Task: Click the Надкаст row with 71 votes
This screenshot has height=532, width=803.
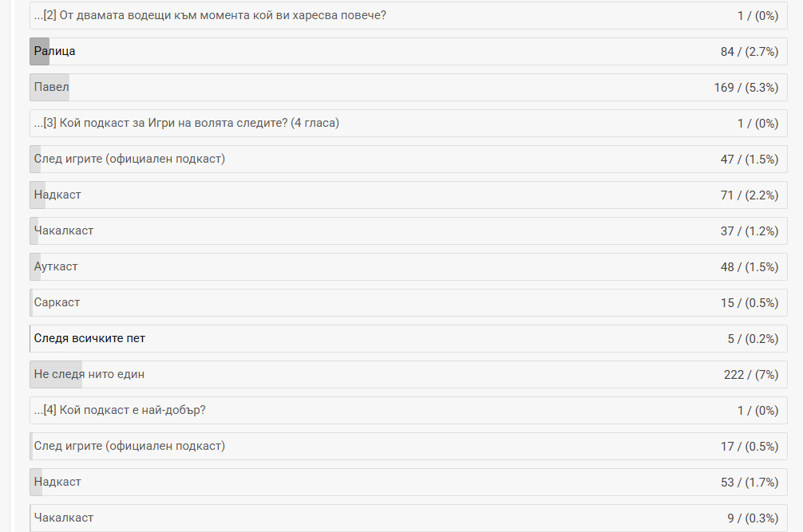Action: click(x=57, y=195)
